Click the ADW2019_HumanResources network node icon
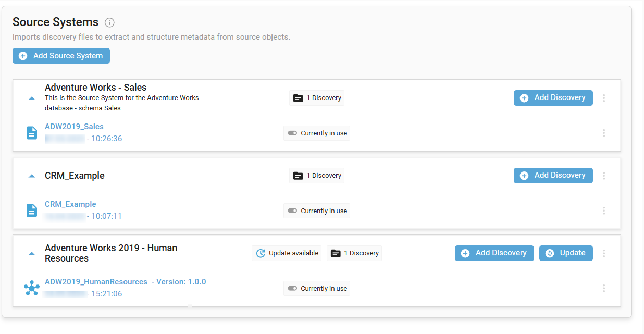 pyautogui.click(x=32, y=288)
